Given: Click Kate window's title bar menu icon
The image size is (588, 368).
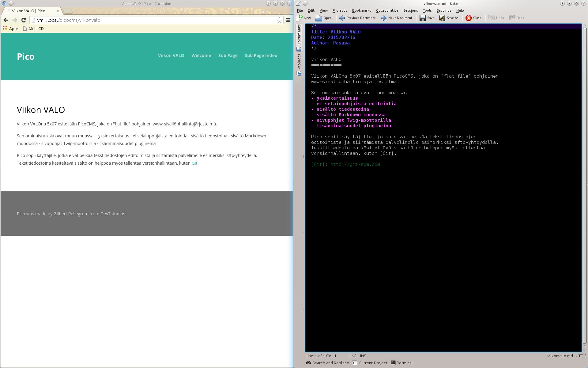Looking at the screenshot, I should tap(298, 3).
